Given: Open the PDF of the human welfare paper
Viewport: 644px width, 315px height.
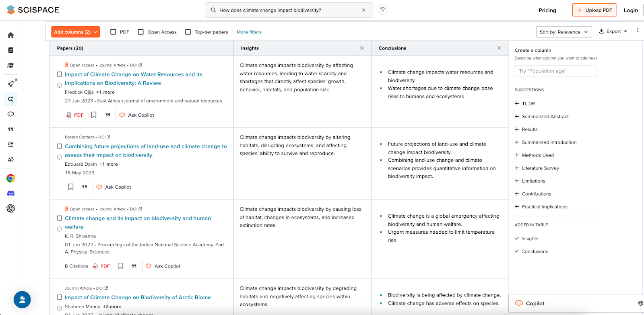Looking at the screenshot, I should [x=101, y=266].
